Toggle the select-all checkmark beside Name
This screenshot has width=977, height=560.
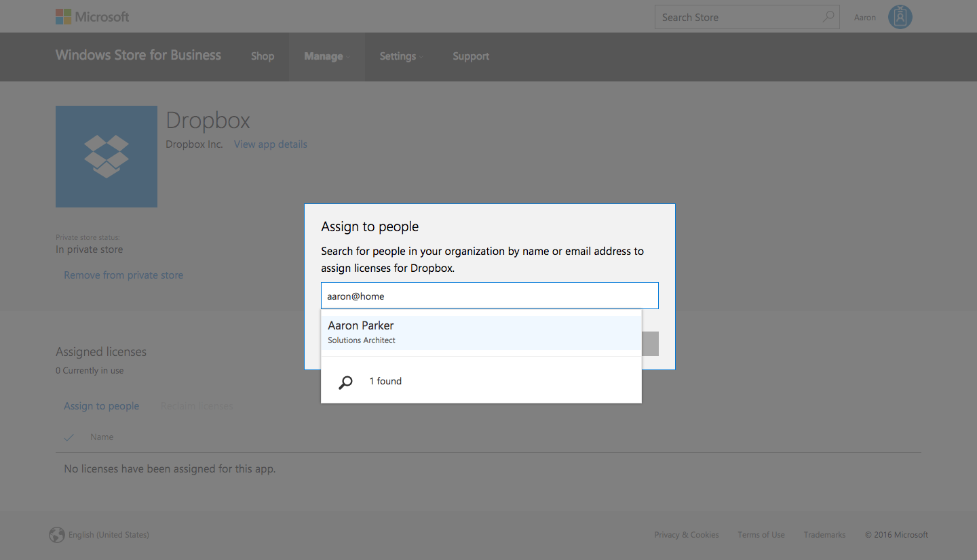[69, 437]
